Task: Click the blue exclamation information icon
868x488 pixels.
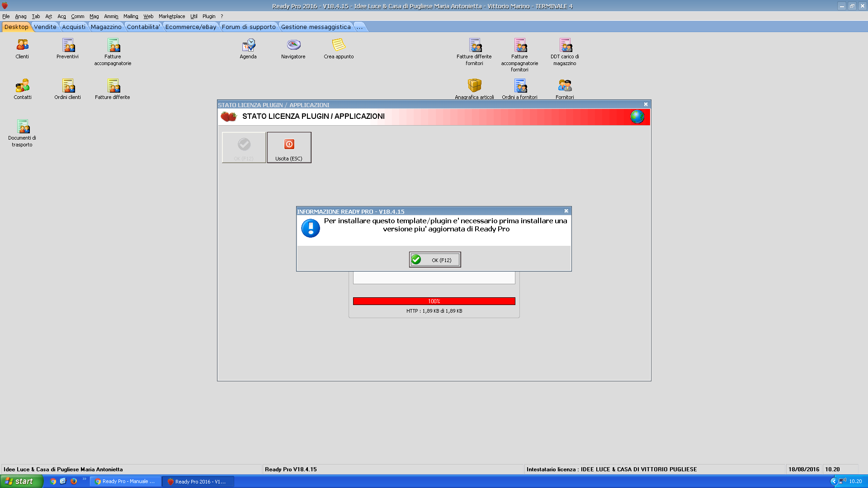Action: coord(311,228)
